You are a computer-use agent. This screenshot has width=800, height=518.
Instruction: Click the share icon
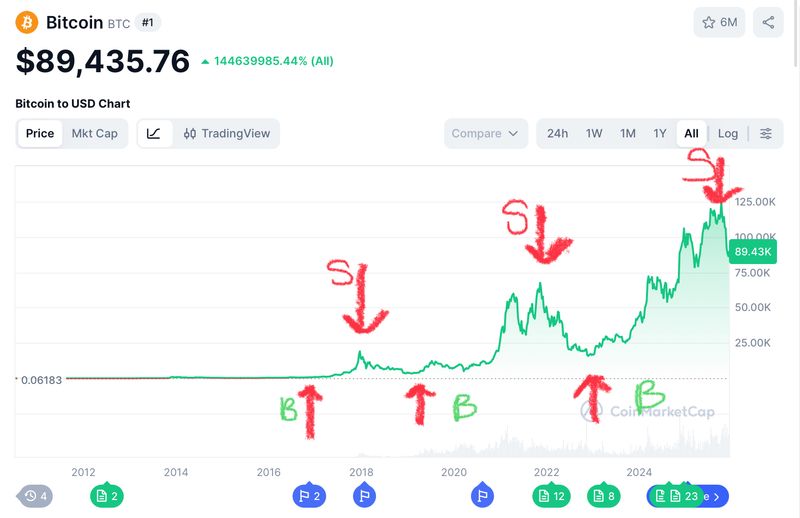[768, 22]
